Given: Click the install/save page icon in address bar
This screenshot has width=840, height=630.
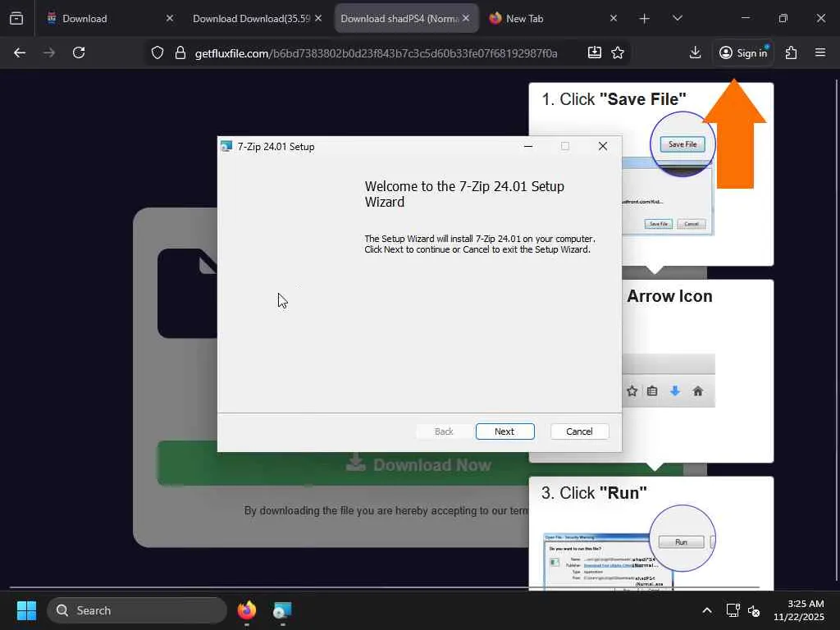Looking at the screenshot, I should coord(595,52).
